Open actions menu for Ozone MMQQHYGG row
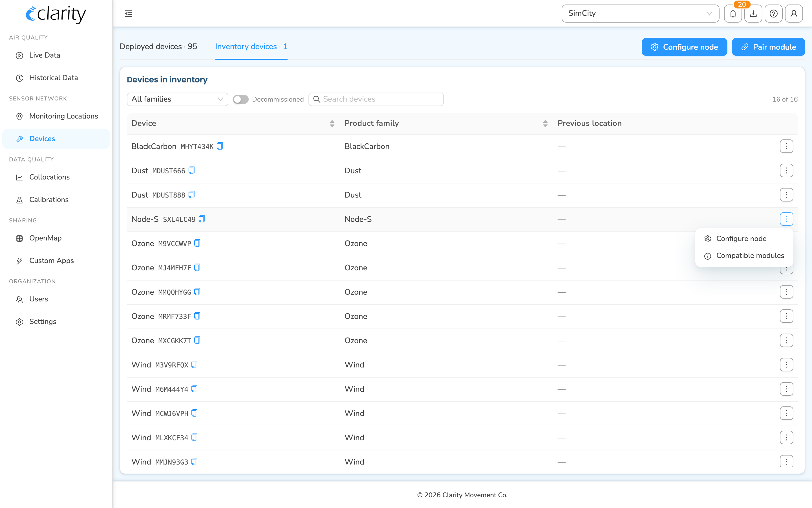Screen dimensions: 812x508 pos(787,292)
